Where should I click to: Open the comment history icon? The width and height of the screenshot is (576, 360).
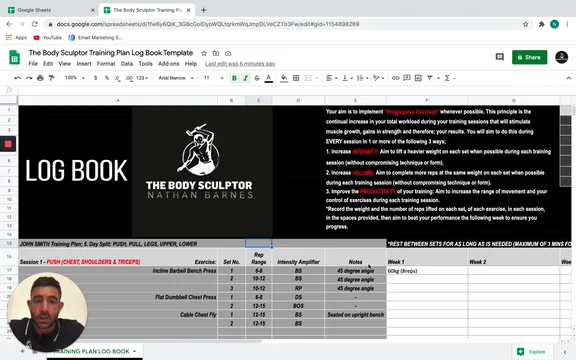coord(500,57)
